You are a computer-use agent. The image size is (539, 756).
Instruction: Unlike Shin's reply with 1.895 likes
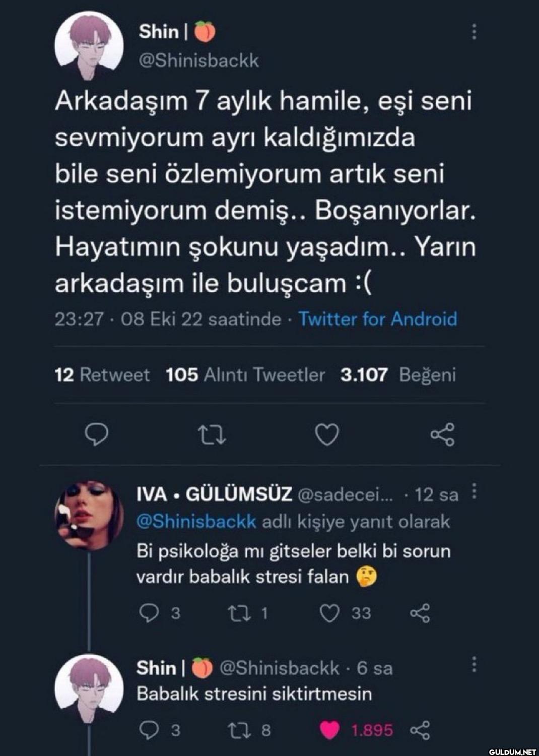tap(330, 730)
